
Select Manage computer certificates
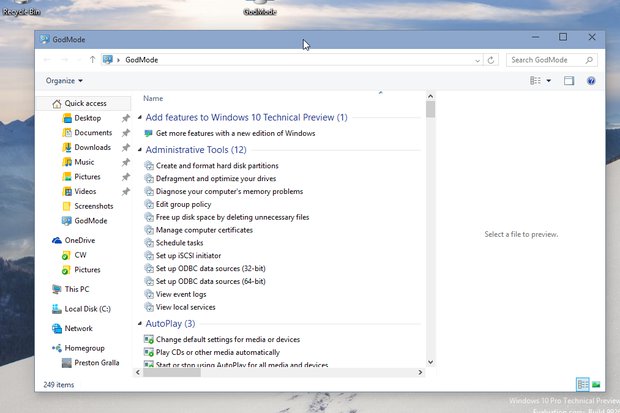click(204, 230)
